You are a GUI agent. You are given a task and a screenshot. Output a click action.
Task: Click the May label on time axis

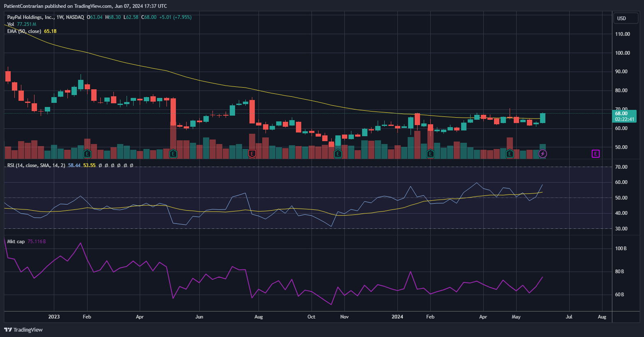pyautogui.click(x=516, y=317)
